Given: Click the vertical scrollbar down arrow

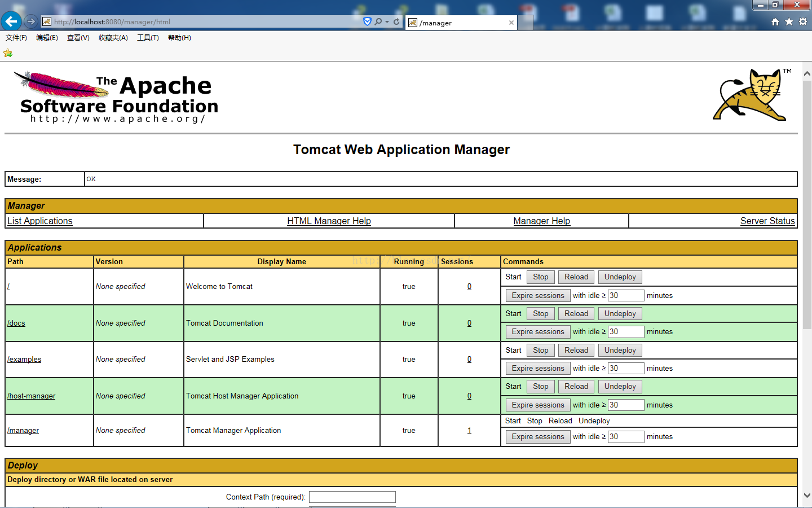Looking at the screenshot, I should pos(807,495).
